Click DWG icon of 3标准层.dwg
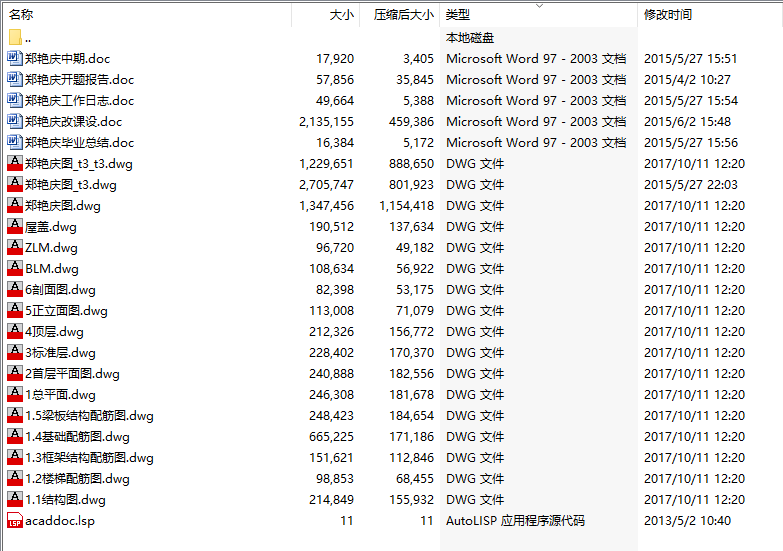This screenshot has height=551, width=783. pos(15,352)
